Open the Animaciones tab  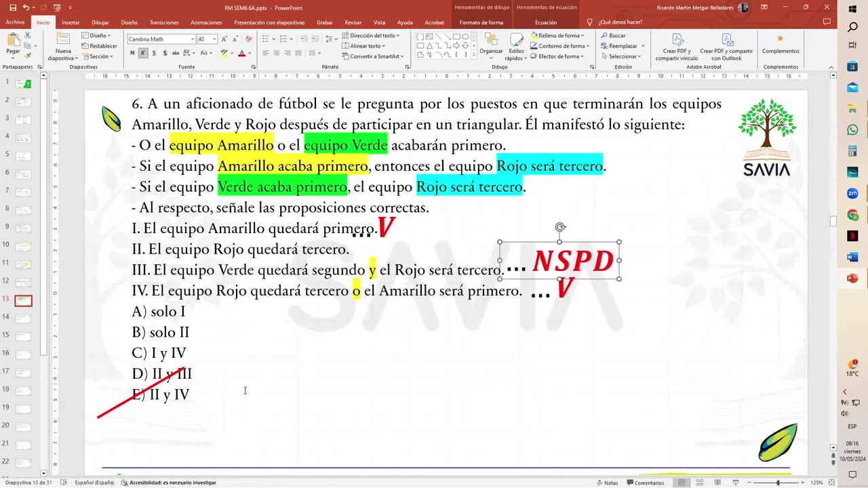pos(206,22)
